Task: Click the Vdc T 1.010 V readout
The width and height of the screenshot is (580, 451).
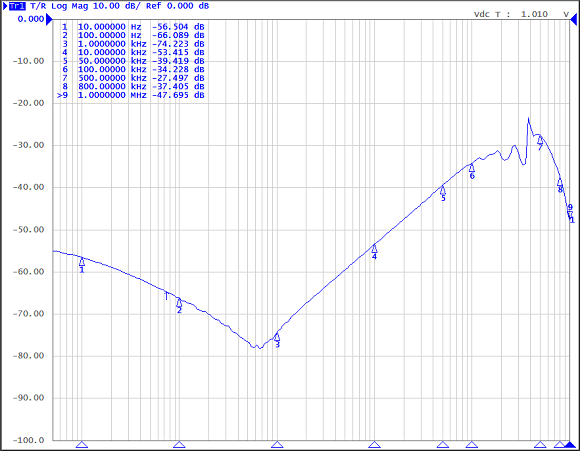Action: click(522, 14)
